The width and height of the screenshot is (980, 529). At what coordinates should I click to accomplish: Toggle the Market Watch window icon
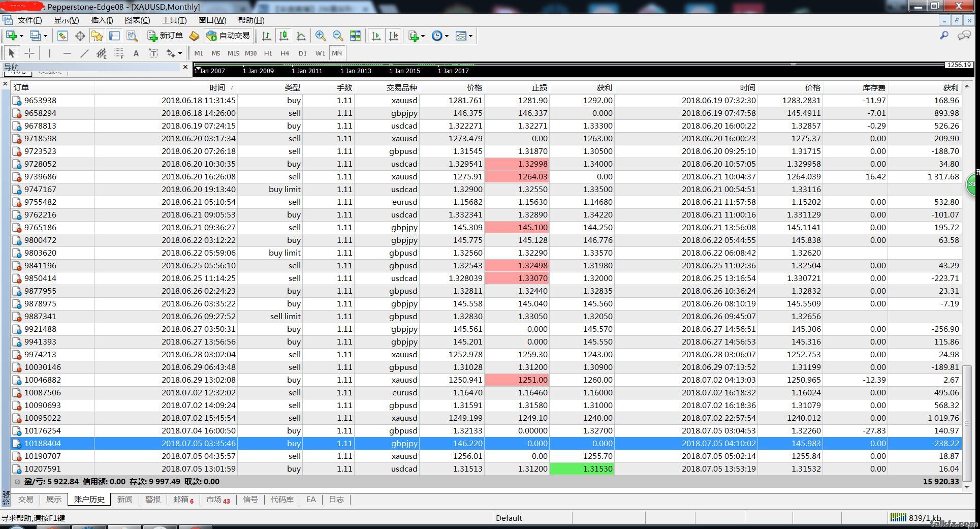(62, 36)
